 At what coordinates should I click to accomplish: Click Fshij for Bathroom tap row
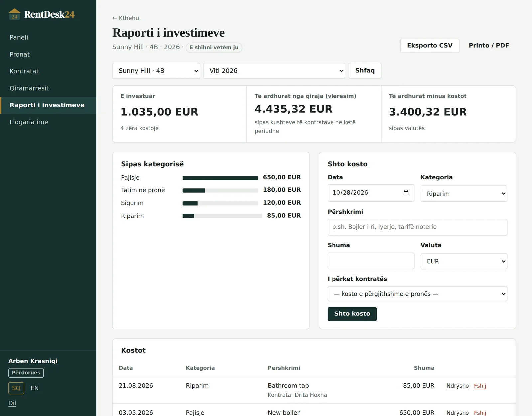tap(480, 386)
